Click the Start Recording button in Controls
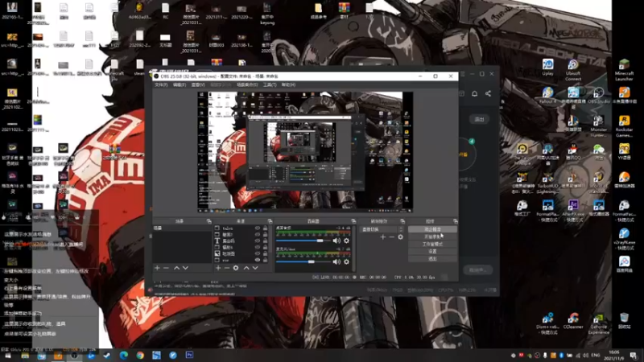Viewport: 644px width, 362px height. pos(432,237)
